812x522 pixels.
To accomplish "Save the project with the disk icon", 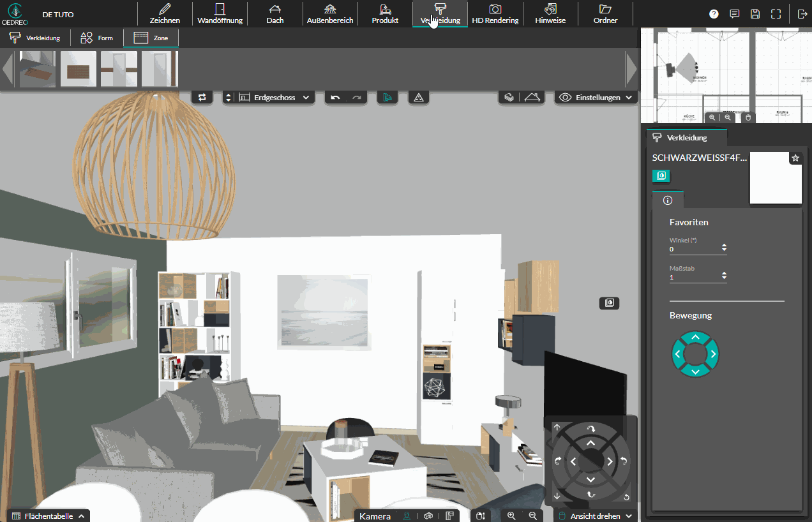I will coord(755,14).
